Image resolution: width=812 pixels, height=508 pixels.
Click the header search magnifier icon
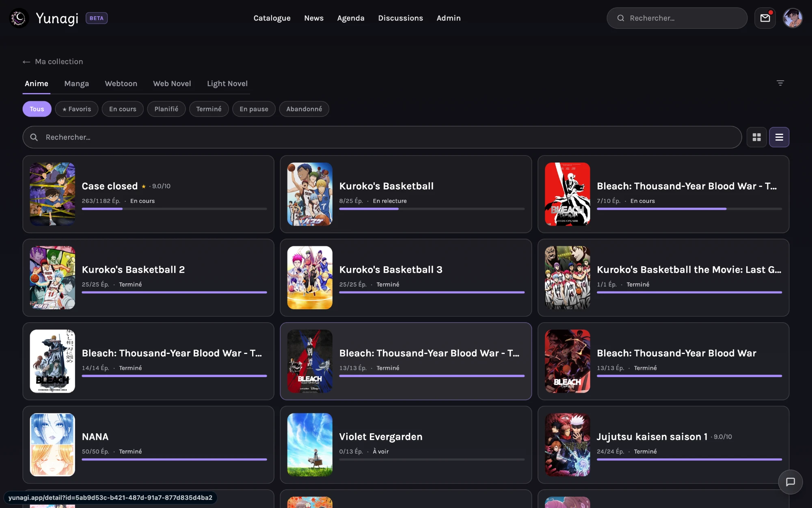[x=620, y=18]
